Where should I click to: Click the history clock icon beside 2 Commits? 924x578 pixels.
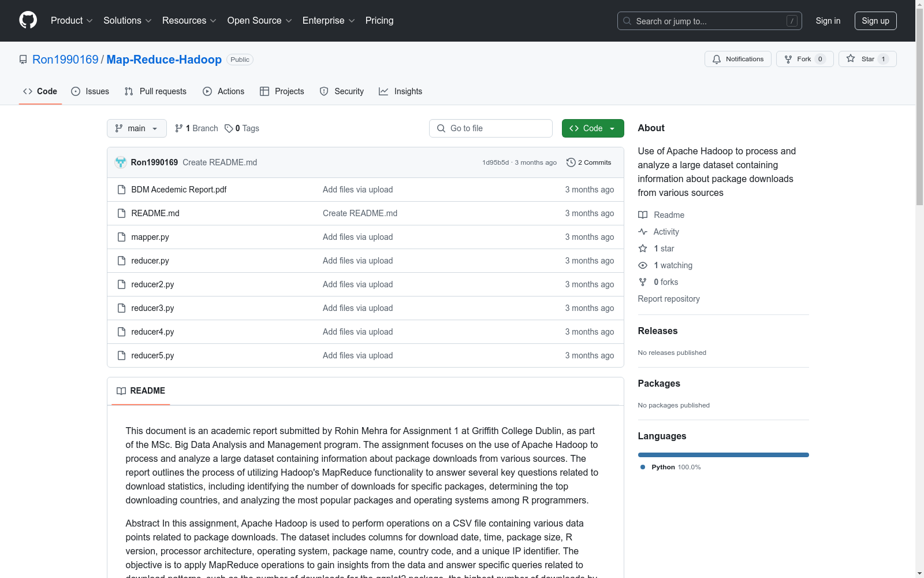tap(571, 162)
